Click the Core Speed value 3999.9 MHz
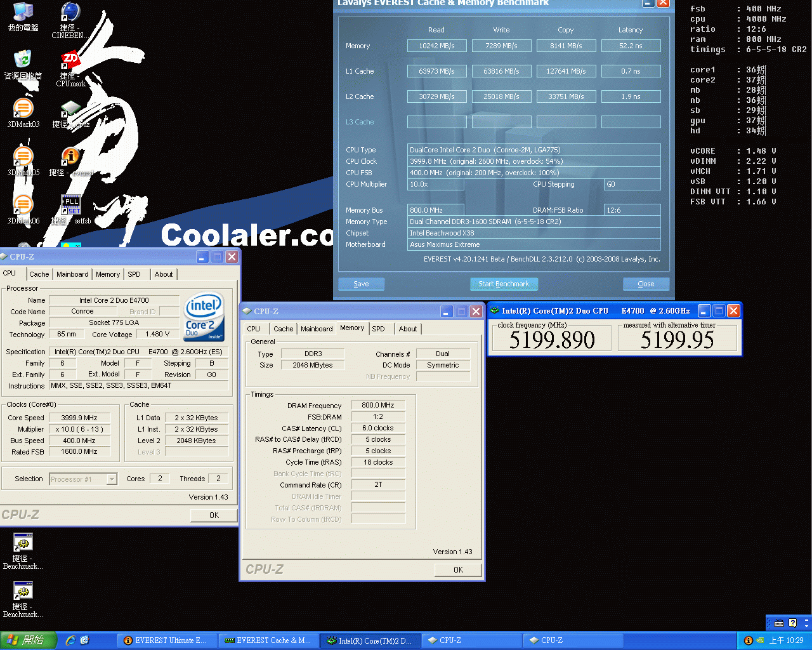Image resolution: width=812 pixels, height=650 pixels. tap(79, 418)
